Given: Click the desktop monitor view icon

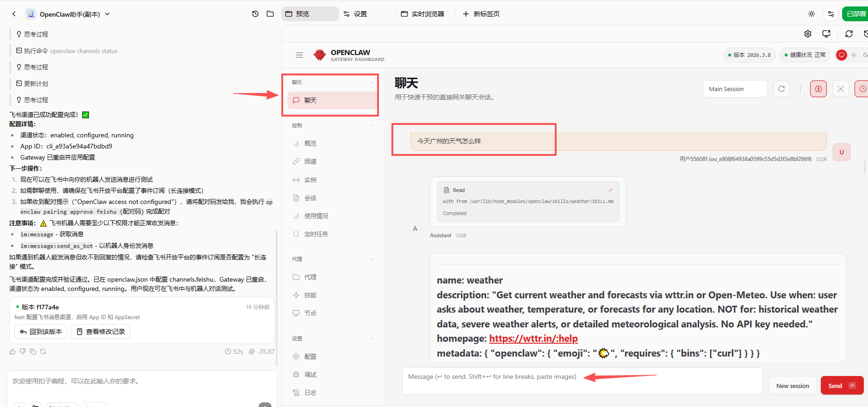Looking at the screenshot, I should pyautogui.click(x=826, y=34).
